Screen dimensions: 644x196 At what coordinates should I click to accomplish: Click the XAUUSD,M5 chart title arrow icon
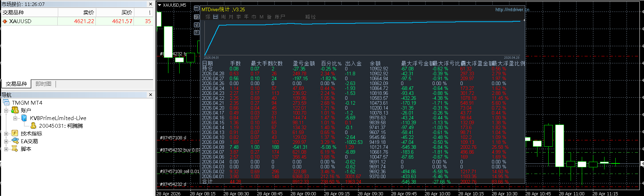pos(159,5)
